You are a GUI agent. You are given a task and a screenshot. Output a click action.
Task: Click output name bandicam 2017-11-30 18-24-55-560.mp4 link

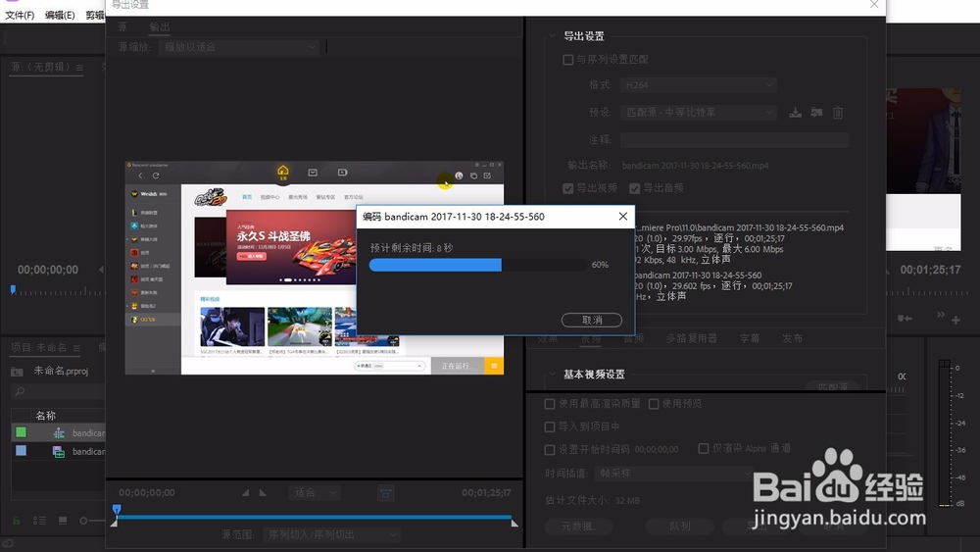695,166
